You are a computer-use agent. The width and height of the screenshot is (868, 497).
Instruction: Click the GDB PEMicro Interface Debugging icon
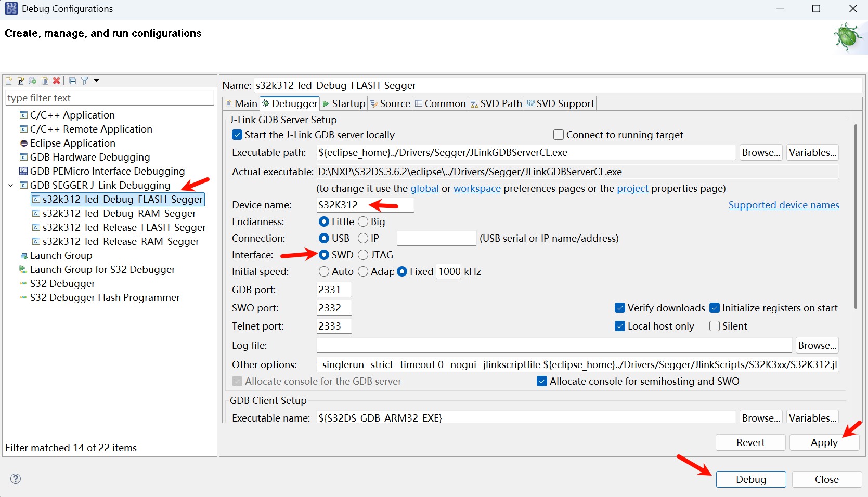coord(23,171)
